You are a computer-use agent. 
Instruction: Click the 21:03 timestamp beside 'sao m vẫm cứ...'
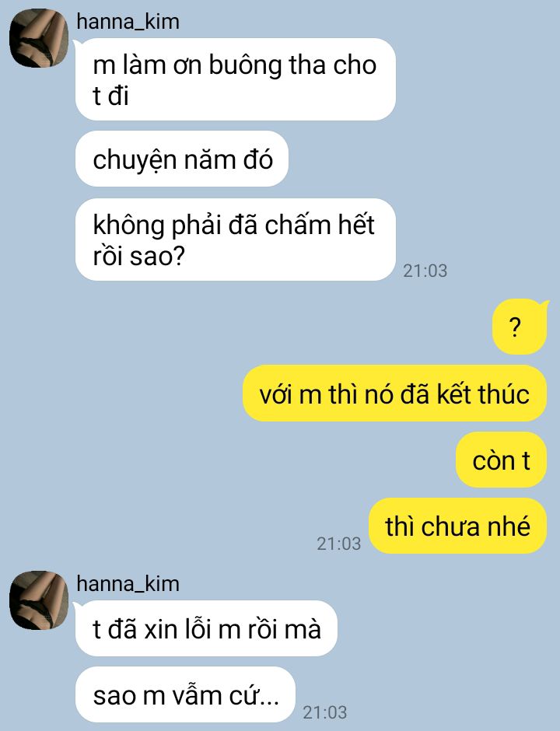pos(325,712)
